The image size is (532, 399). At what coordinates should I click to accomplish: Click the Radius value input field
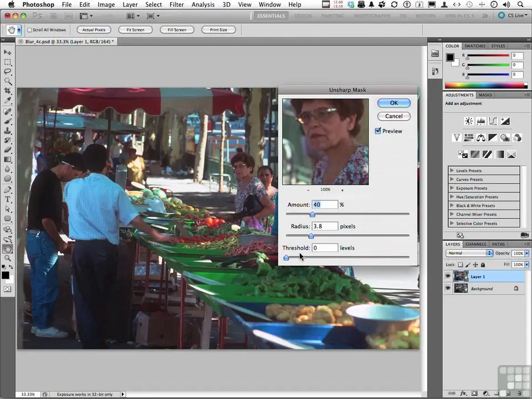point(324,226)
